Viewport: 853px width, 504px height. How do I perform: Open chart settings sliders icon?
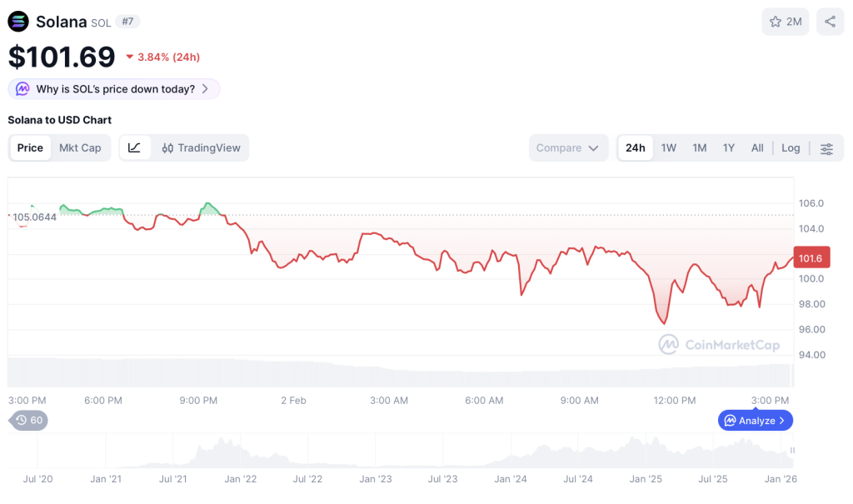coord(826,148)
